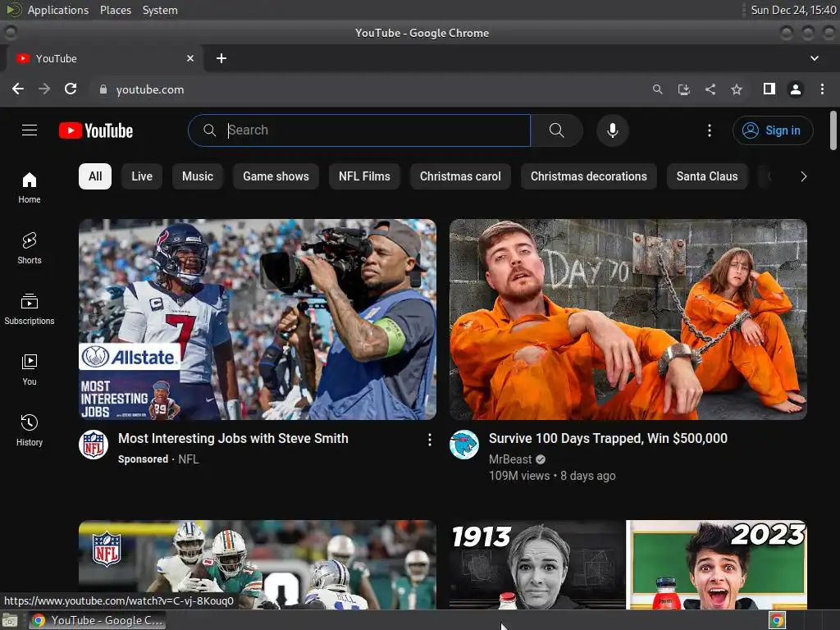Image resolution: width=840 pixels, height=630 pixels.
Task: Click the browser forward arrow
Action: tap(44, 89)
